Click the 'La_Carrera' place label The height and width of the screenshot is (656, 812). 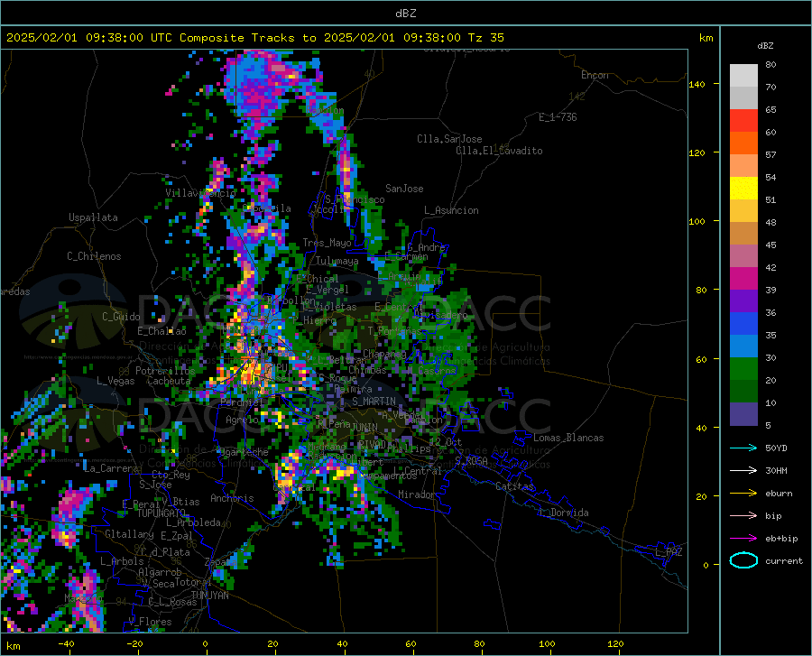pyautogui.click(x=111, y=468)
